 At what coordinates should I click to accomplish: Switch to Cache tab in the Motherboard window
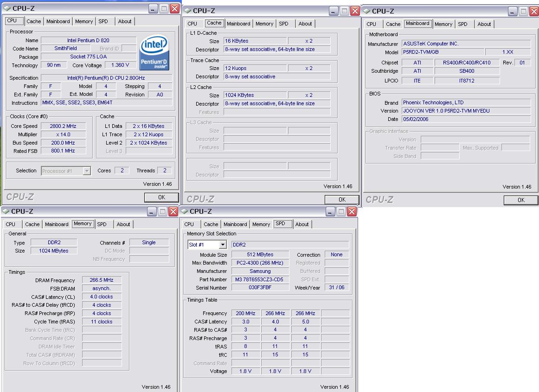393,24
